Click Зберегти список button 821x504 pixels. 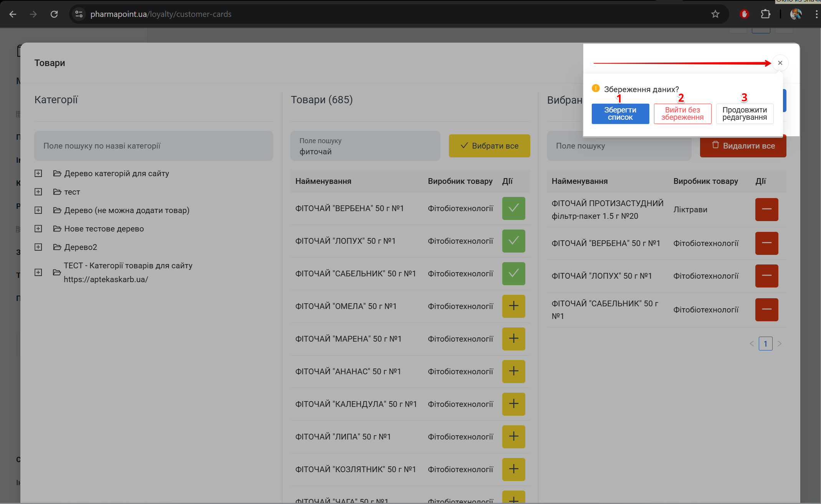tap(620, 114)
